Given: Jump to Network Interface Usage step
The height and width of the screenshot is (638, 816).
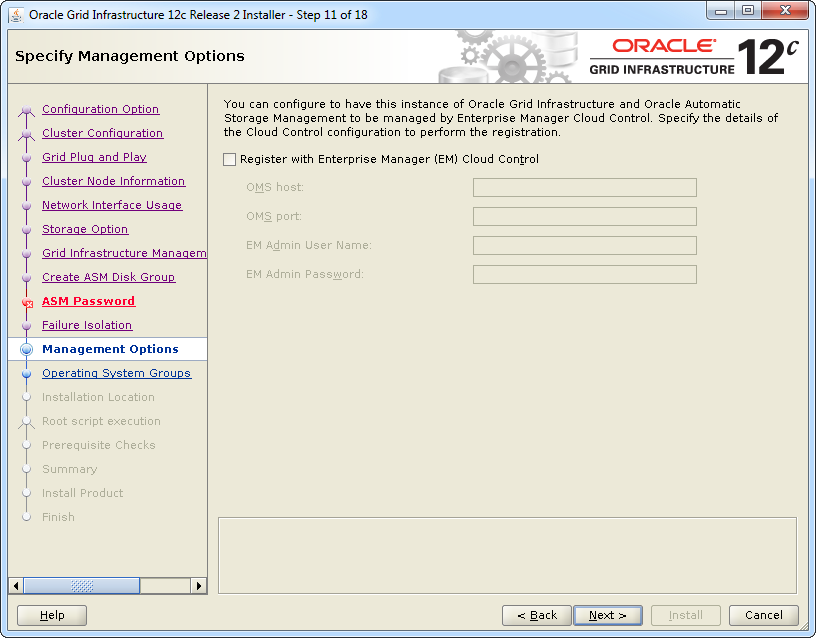Looking at the screenshot, I should [112, 205].
